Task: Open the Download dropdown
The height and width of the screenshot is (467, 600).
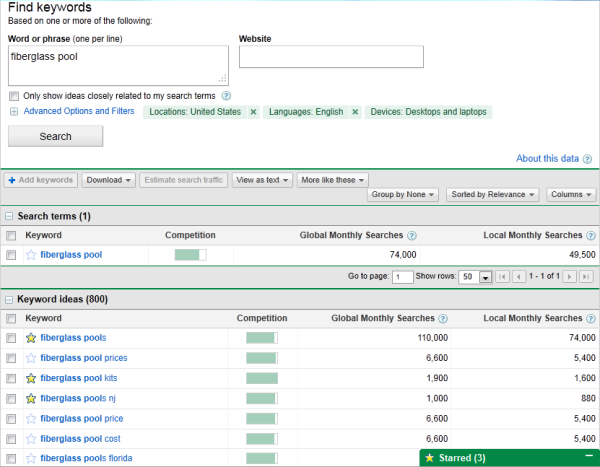Action: [108, 180]
